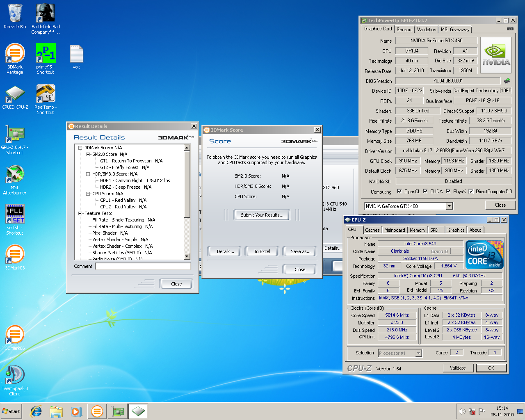Toggle the PhysX checkbox in GPU-Z
This screenshot has width=525, height=420.
click(448, 191)
